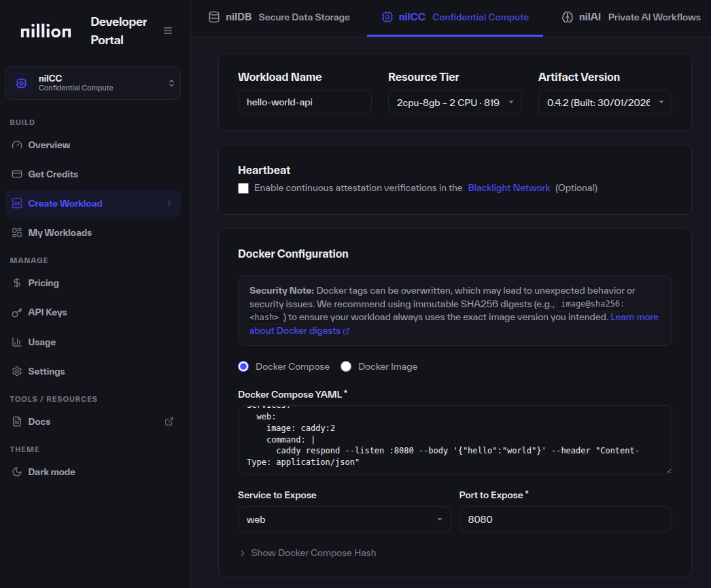The width and height of the screenshot is (711, 588).
Task: Enable the Heartbeat continuous attestation checkbox
Action: [x=243, y=188]
